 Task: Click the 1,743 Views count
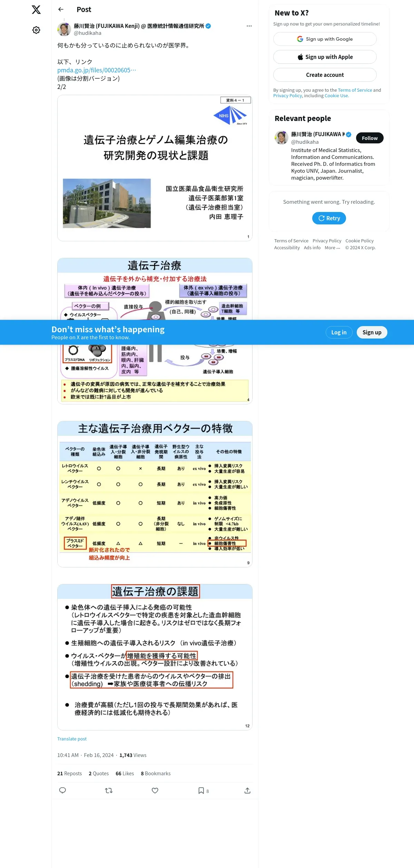pos(133,756)
